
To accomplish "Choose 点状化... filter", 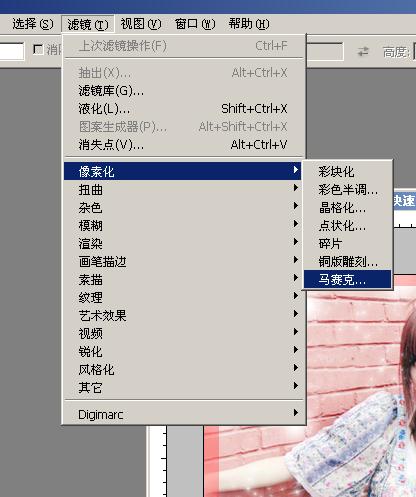I will tap(348, 226).
